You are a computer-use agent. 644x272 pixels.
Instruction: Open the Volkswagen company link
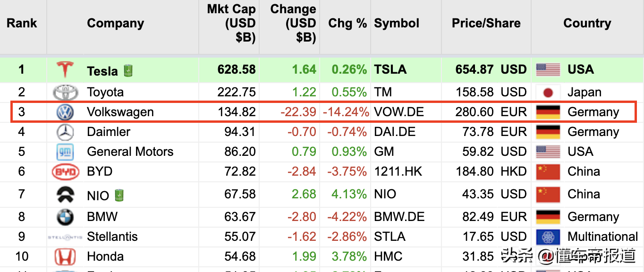point(120,112)
